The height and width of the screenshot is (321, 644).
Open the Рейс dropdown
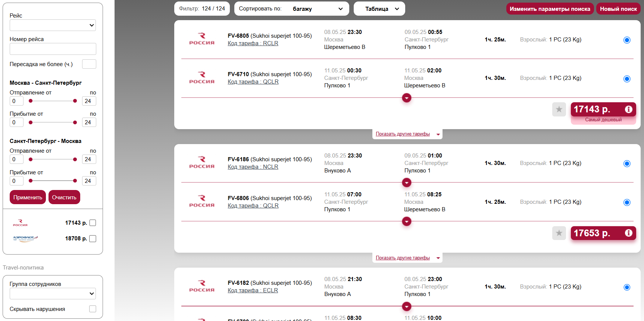(x=53, y=25)
